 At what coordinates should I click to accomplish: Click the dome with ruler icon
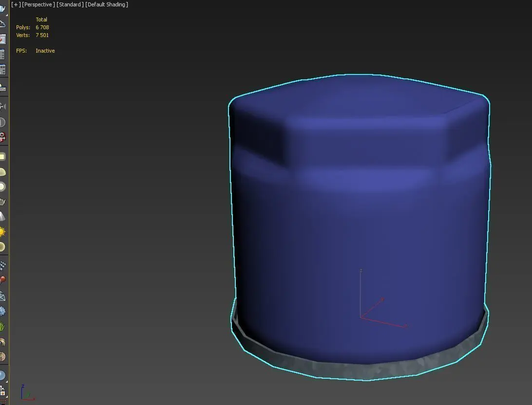click(x=3, y=88)
